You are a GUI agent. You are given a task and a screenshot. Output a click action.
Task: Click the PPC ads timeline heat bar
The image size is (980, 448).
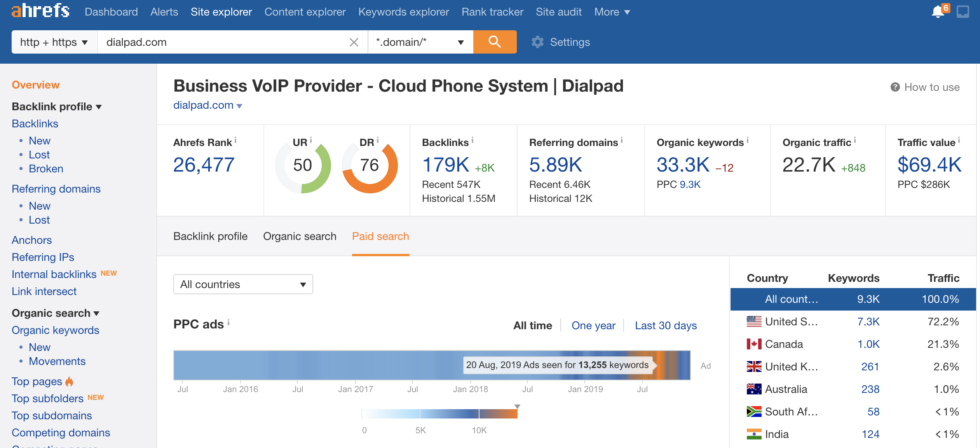[432, 365]
